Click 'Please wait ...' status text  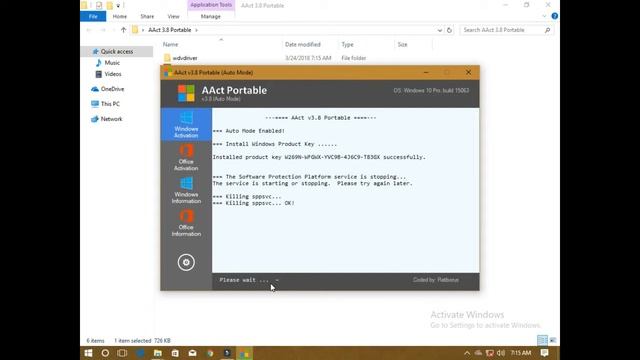(244, 280)
